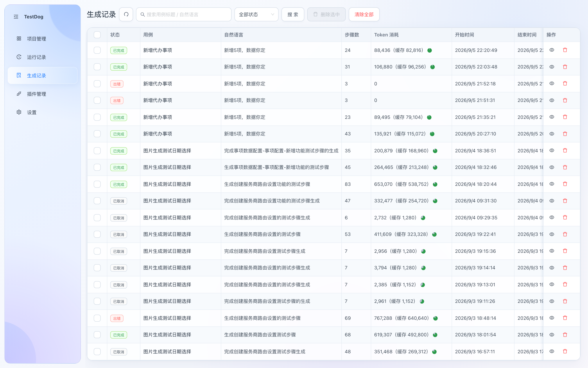Image resolution: width=588 pixels, height=368 pixels.
Task: Click the text 生成事项数据配置-事项配置-新增功能的测试步骤
Action: coord(277,167)
